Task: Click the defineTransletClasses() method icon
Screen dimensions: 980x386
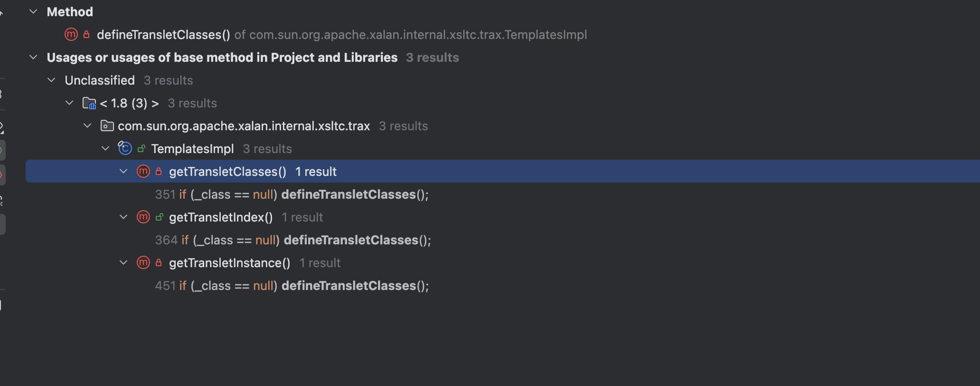Action: pos(71,34)
